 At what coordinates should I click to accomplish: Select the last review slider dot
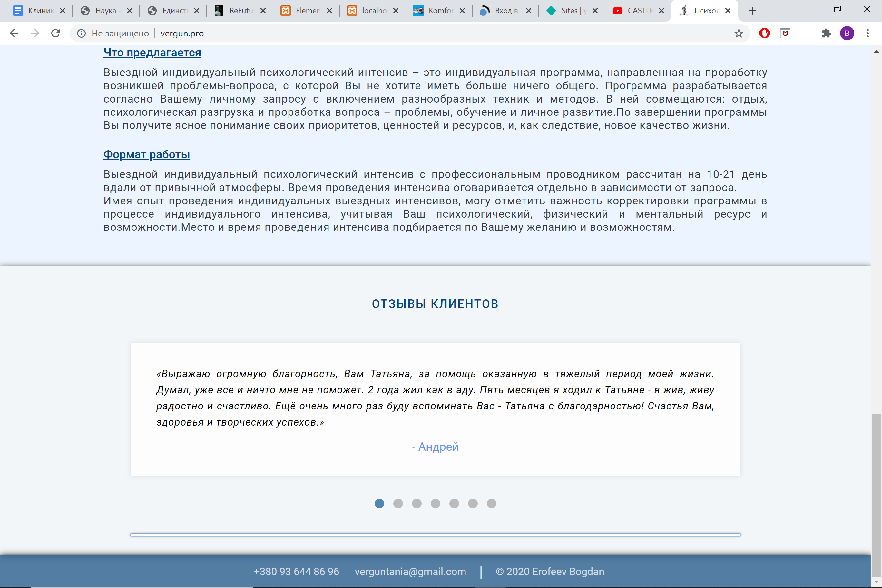[491, 503]
